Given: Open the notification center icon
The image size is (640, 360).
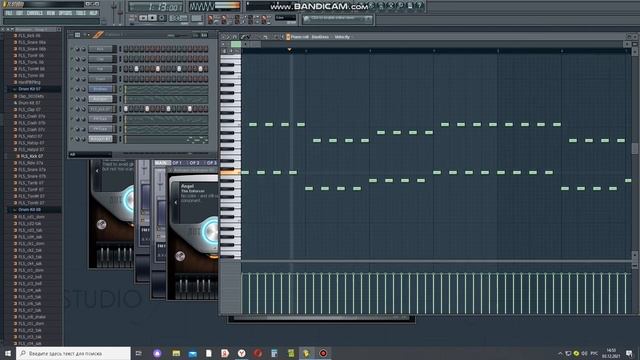Looking at the screenshot, I should [629, 353].
